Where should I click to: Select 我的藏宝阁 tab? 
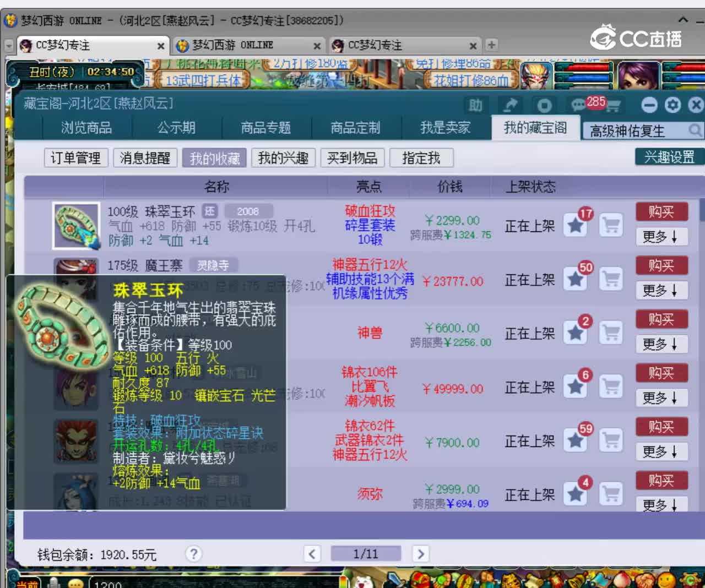pos(535,128)
